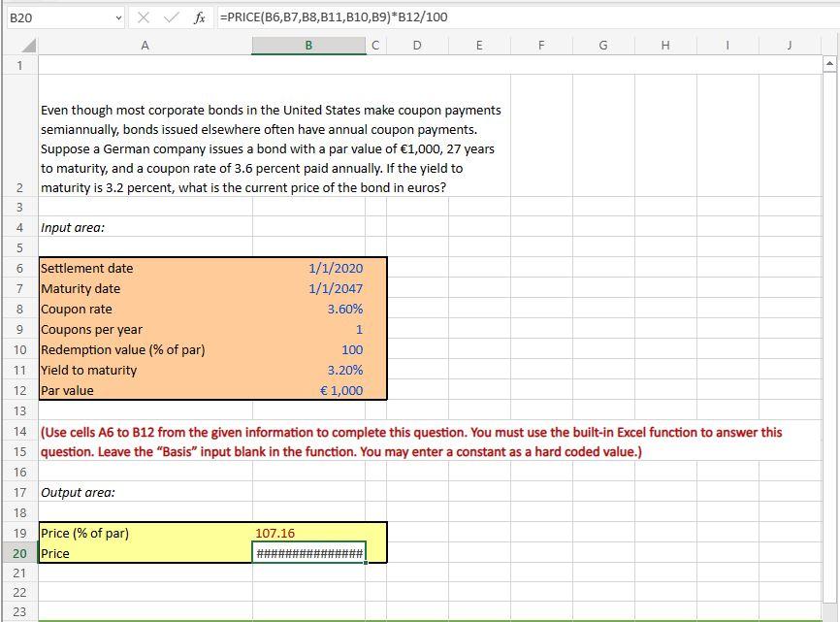Screen dimensions: 840x622
Task: Click the 'Maturity date' label cell
Action: (x=145, y=289)
